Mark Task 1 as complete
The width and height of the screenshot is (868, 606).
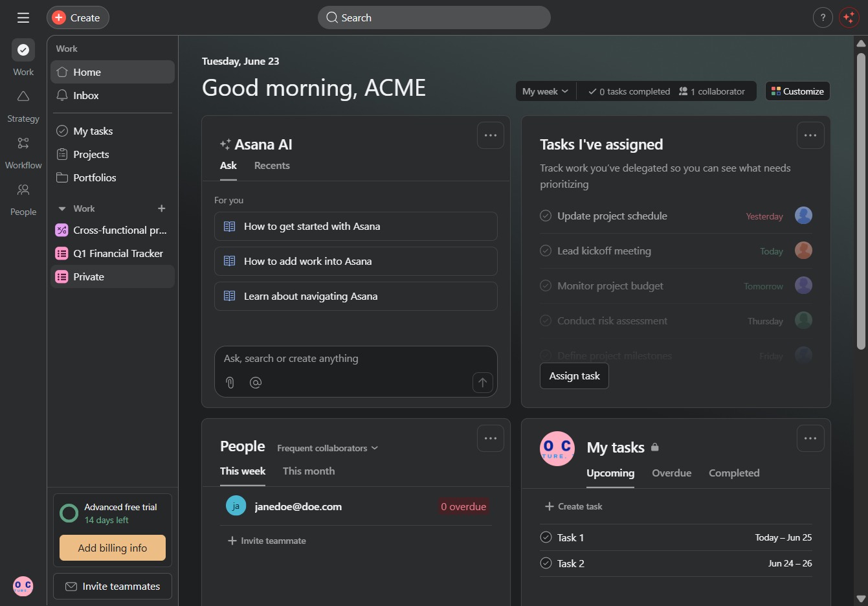click(546, 537)
